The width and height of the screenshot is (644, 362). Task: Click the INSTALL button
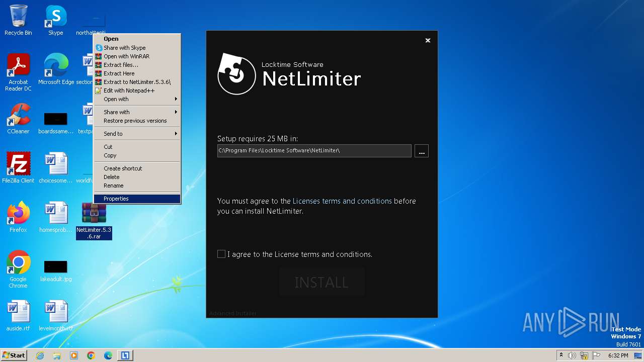click(x=321, y=282)
